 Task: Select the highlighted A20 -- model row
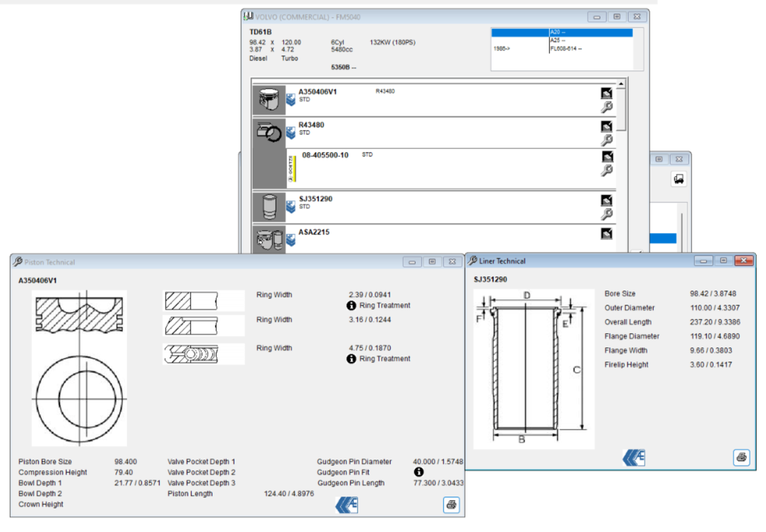[x=562, y=32]
